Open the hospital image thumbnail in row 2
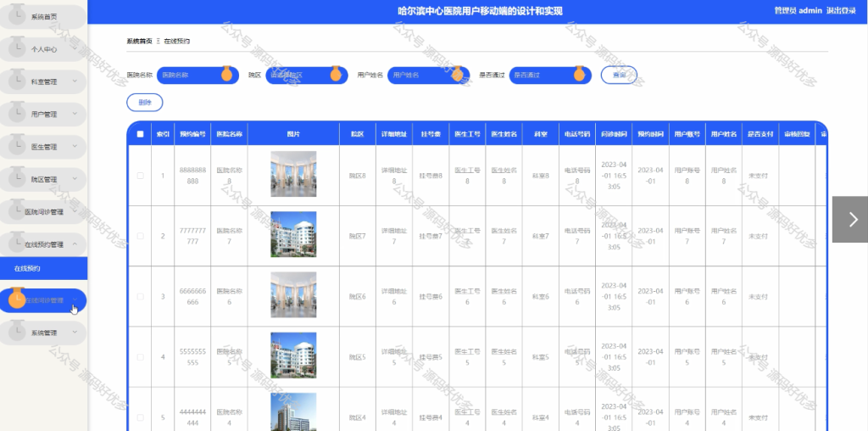 click(x=293, y=234)
